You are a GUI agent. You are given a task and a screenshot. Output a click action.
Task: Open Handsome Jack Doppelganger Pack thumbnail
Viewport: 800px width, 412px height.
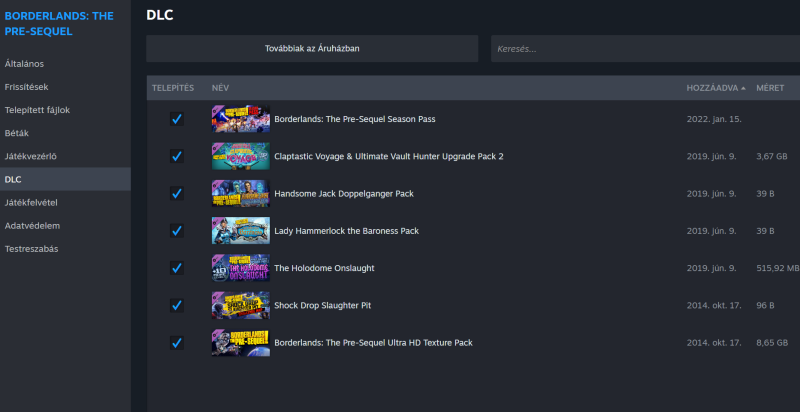point(241,193)
